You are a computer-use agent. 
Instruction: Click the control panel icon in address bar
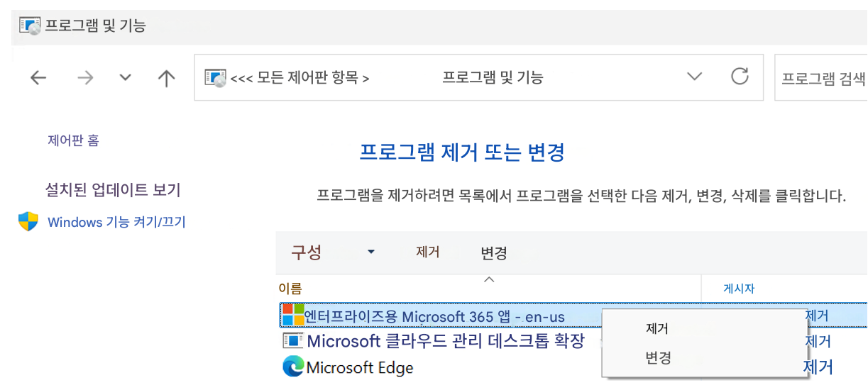click(215, 78)
